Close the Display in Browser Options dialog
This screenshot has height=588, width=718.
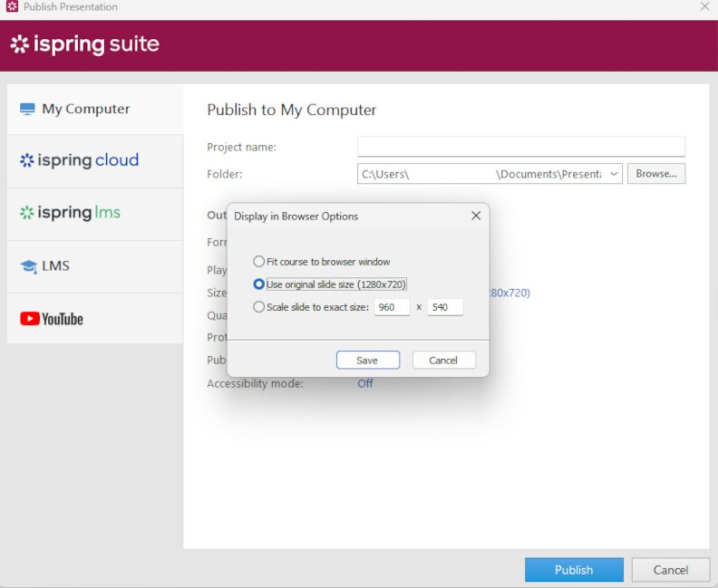476,216
